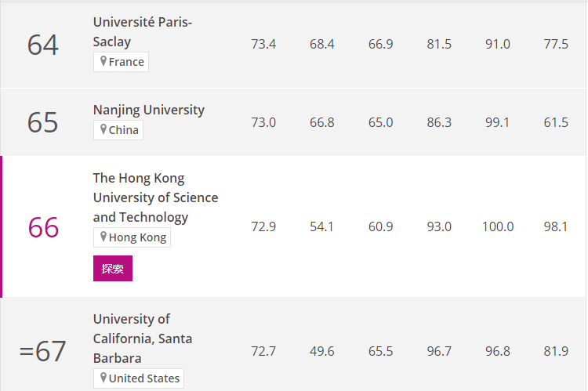Click the 99.1 score in Nanjing row
The height and width of the screenshot is (391, 588).
[498, 122]
